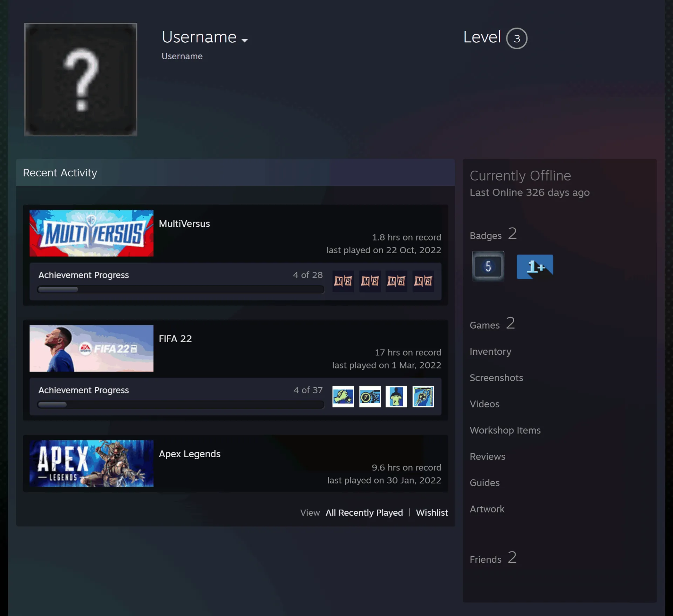Image resolution: width=673 pixels, height=616 pixels.
Task: Open the Reviews page
Action: pyautogui.click(x=488, y=456)
